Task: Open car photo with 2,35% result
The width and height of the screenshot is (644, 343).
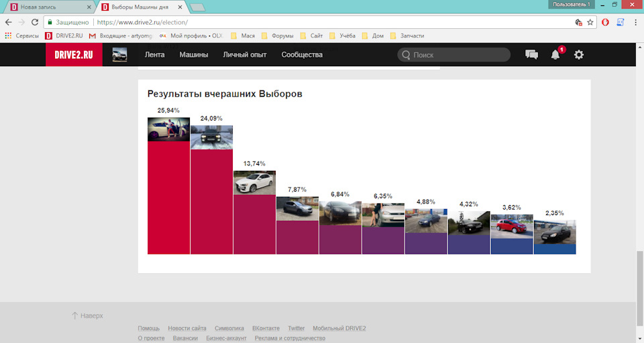Action: click(x=555, y=232)
